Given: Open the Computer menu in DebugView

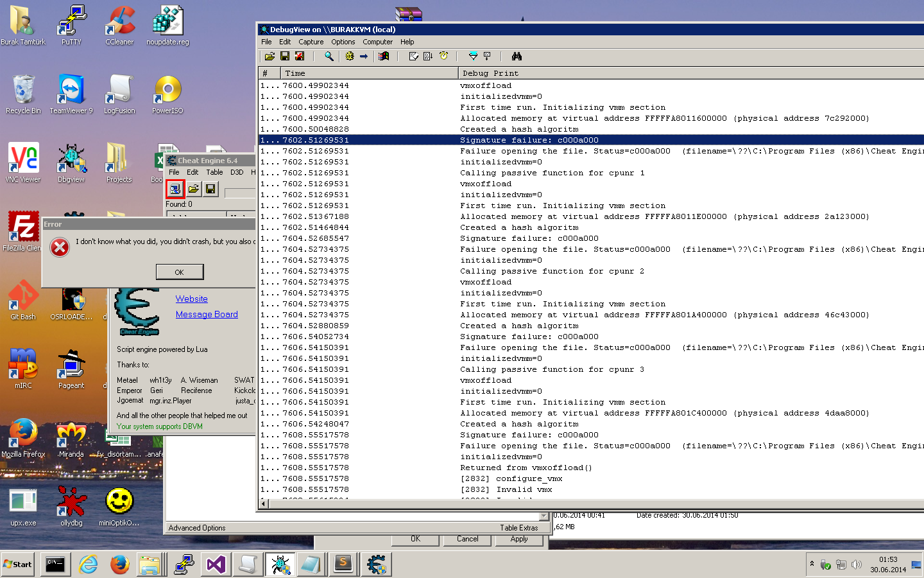Looking at the screenshot, I should coord(377,42).
